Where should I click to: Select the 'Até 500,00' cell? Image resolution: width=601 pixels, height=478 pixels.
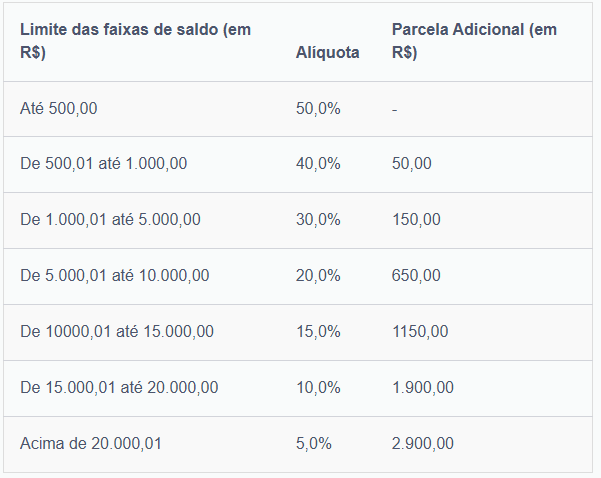click(x=59, y=108)
